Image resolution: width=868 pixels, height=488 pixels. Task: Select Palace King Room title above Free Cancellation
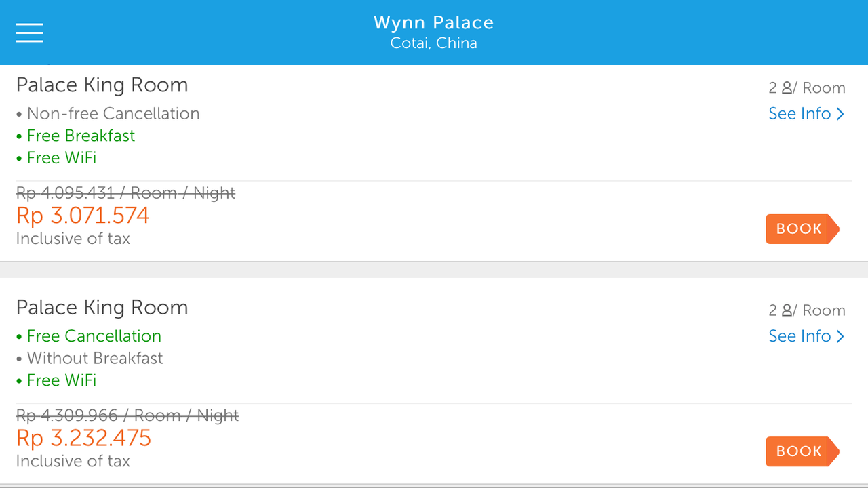point(102,308)
